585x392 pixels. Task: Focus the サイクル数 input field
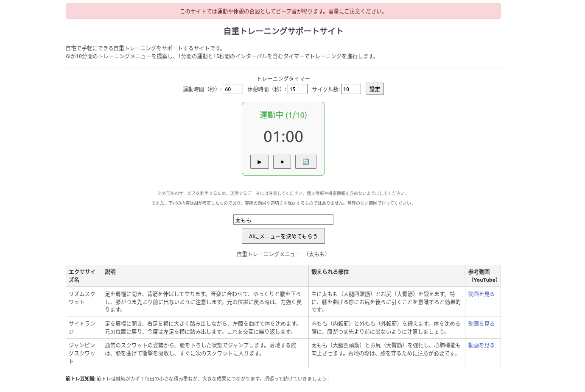click(351, 89)
